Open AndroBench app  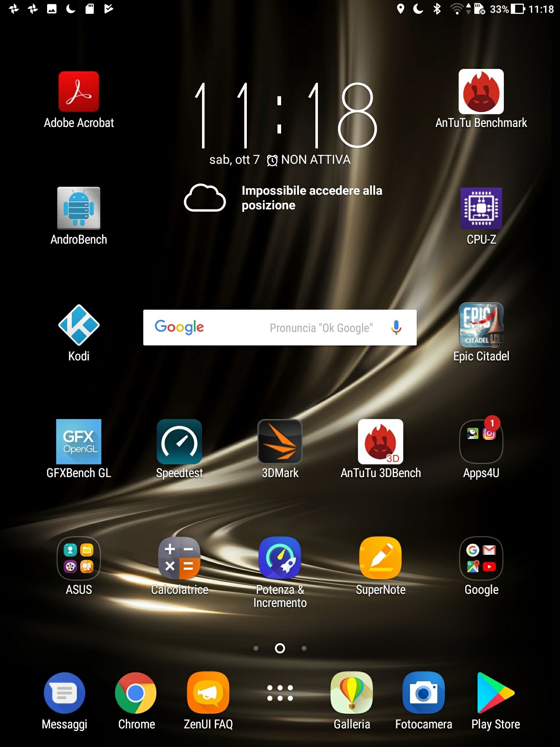click(79, 208)
